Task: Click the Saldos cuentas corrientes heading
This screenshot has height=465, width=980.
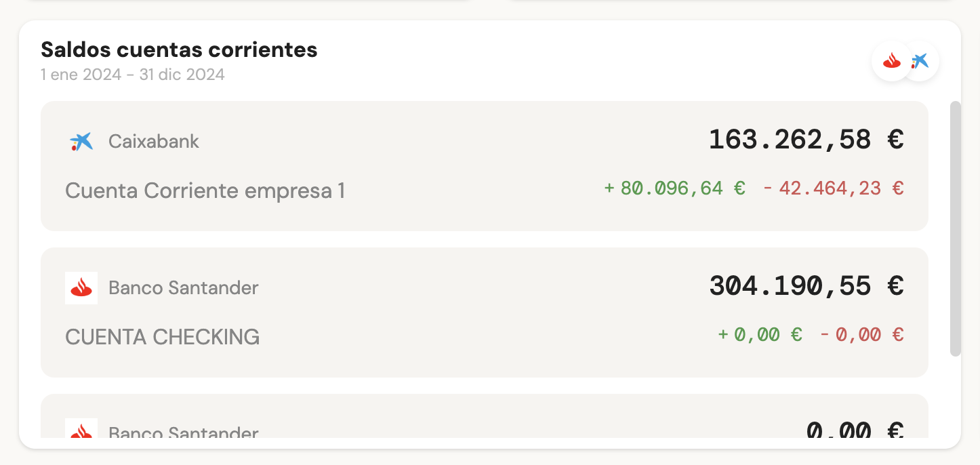Action: click(179, 49)
